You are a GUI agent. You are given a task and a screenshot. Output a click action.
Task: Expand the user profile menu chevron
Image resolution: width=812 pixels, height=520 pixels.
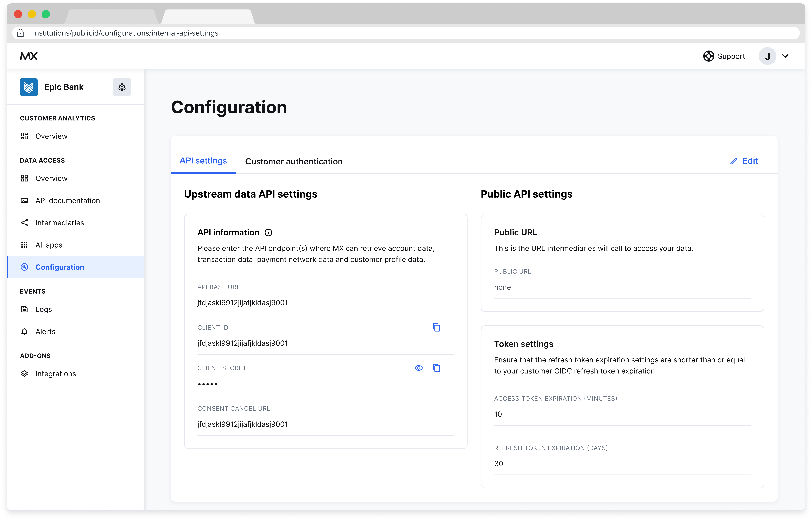[x=786, y=56]
